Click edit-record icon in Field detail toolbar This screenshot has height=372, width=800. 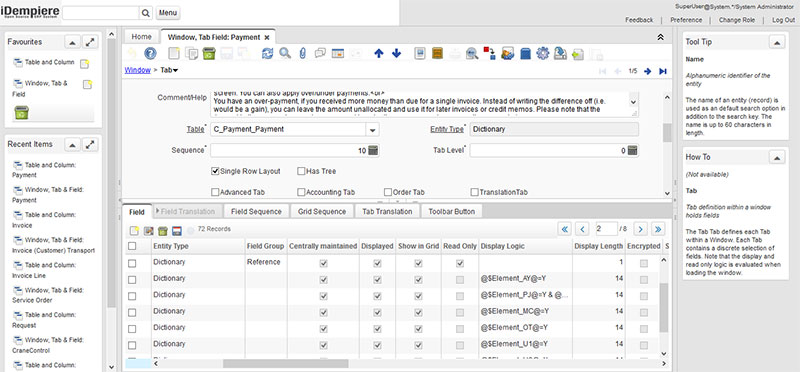pos(148,231)
